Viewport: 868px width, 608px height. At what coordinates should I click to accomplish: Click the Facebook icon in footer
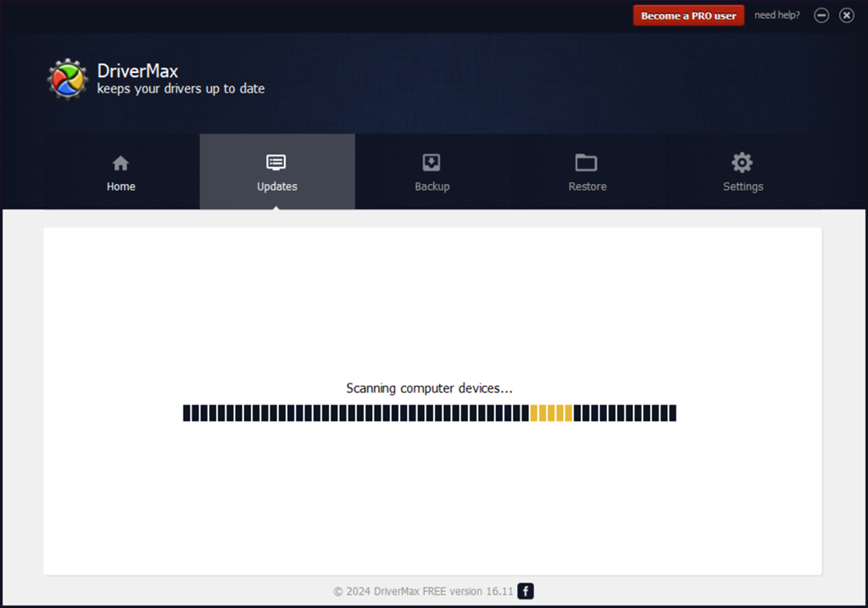(x=526, y=591)
